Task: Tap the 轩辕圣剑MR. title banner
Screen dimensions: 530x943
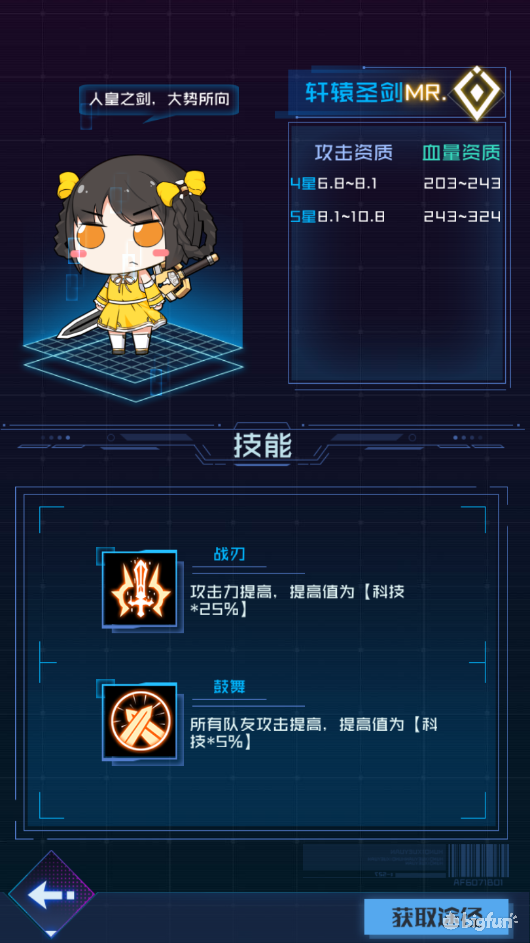Action: tap(376, 93)
